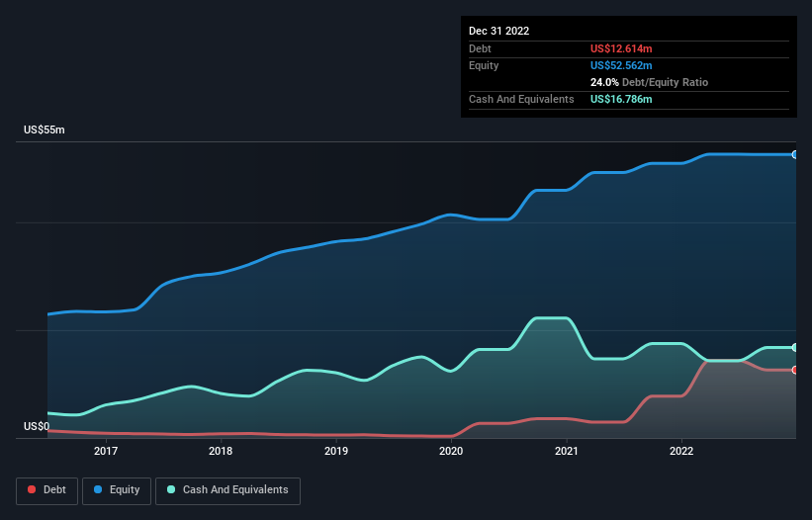812x520 pixels.
Task: Click the teal Cash endpoint marker
Action: tap(795, 348)
